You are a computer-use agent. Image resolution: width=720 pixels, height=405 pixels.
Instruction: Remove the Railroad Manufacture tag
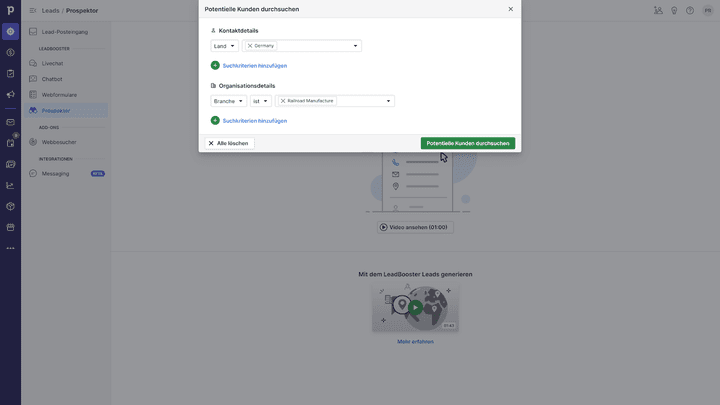coord(283,101)
